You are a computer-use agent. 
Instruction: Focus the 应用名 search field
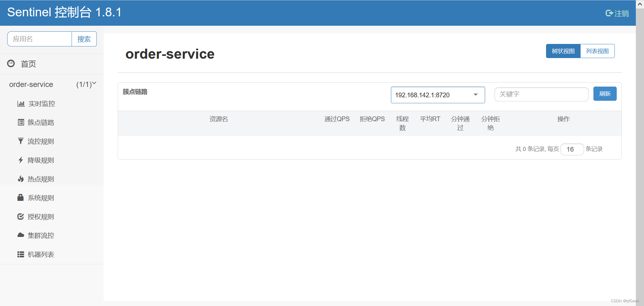[x=40, y=39]
